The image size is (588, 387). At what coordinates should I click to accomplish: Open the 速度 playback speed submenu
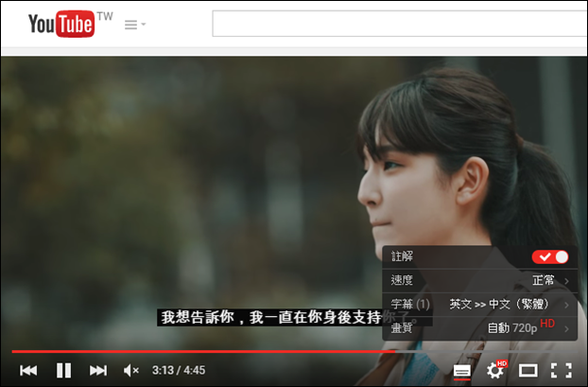click(479, 280)
